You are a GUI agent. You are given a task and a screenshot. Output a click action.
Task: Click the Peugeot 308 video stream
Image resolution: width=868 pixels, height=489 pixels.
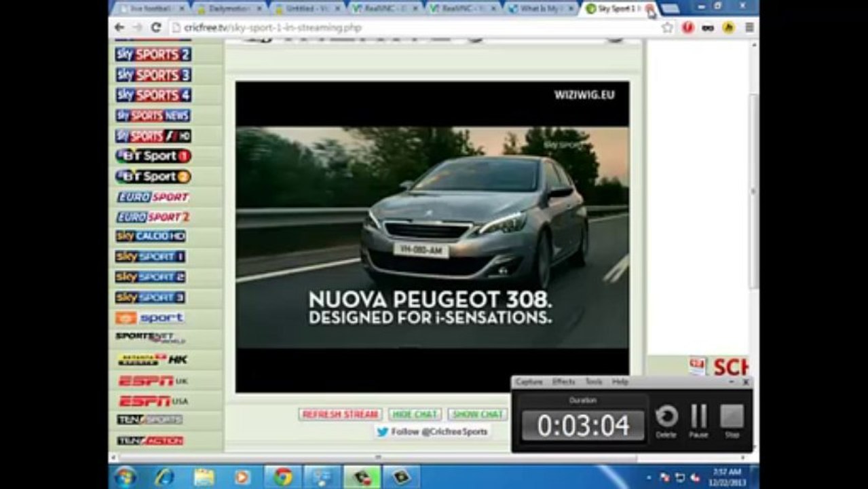tap(432, 236)
